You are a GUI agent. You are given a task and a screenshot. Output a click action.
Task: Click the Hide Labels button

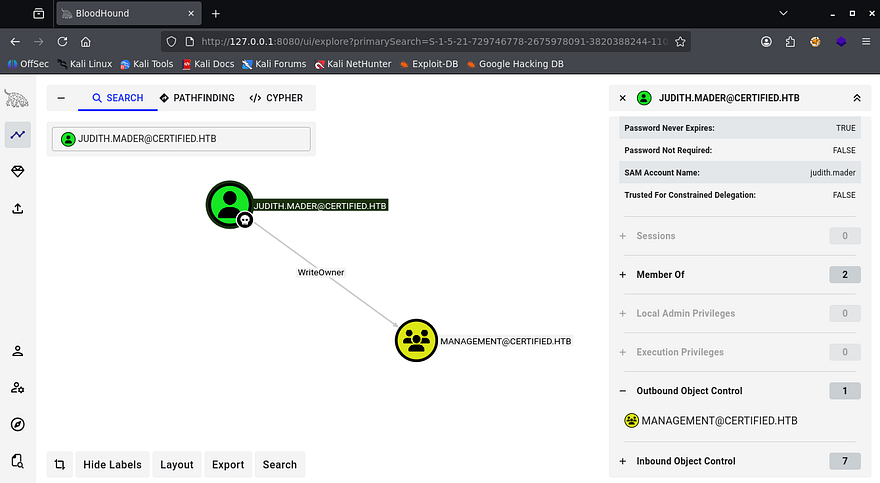[x=112, y=464]
